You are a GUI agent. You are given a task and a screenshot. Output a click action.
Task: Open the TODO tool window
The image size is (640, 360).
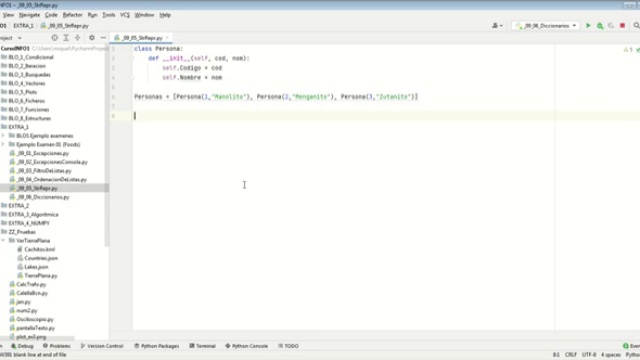click(289, 346)
